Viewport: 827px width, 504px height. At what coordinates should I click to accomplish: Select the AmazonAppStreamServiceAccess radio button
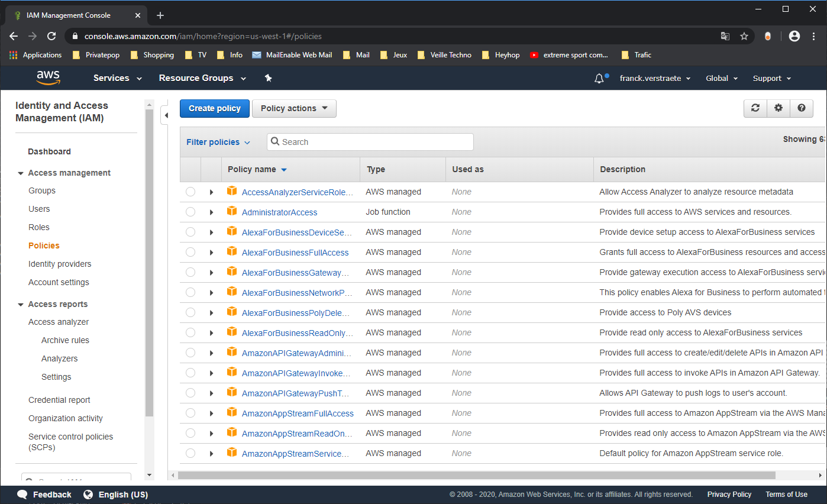pos(190,453)
